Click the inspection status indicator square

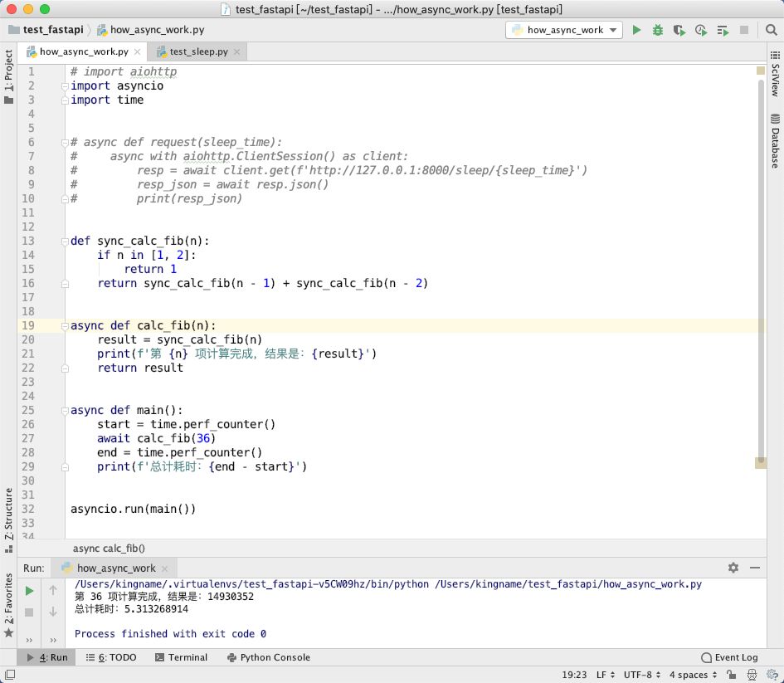pyautogui.click(x=761, y=71)
